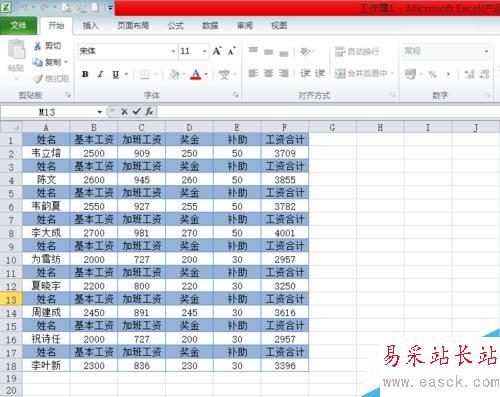This screenshot has width=500, height=397.
Task: Align text right
Action: click(284, 73)
